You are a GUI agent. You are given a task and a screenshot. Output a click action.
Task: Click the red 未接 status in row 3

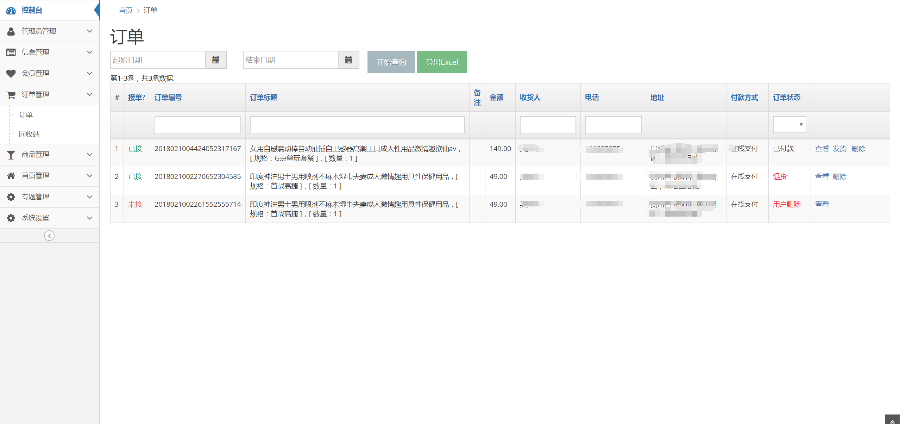pos(134,204)
